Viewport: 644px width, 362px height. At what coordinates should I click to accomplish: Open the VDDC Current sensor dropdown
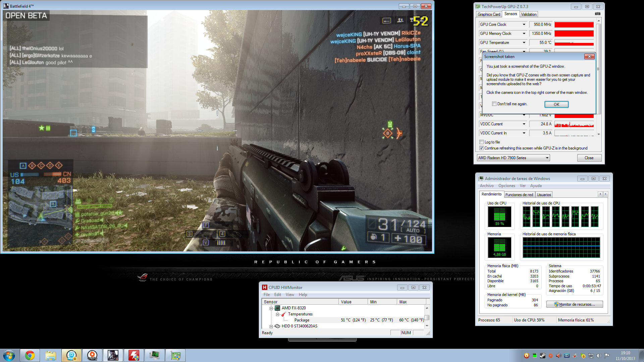pos(524,124)
